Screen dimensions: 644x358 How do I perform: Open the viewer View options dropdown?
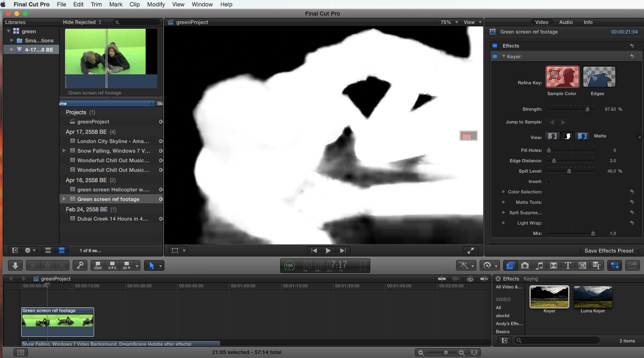point(473,22)
